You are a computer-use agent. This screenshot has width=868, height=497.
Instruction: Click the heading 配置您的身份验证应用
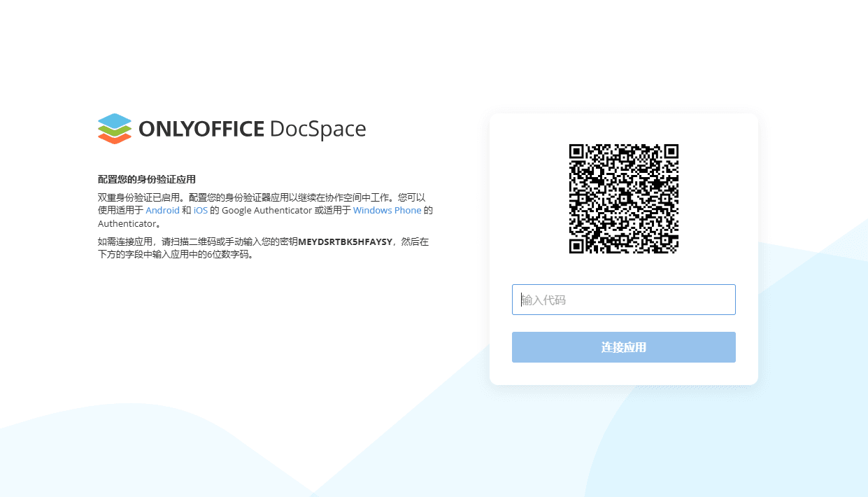pos(147,180)
